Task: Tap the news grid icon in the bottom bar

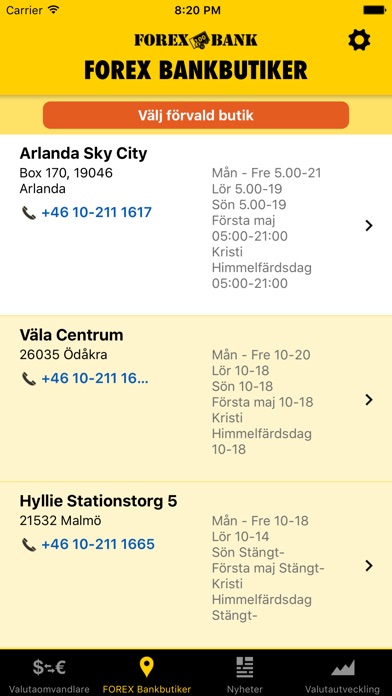Action: pyautogui.click(x=245, y=668)
